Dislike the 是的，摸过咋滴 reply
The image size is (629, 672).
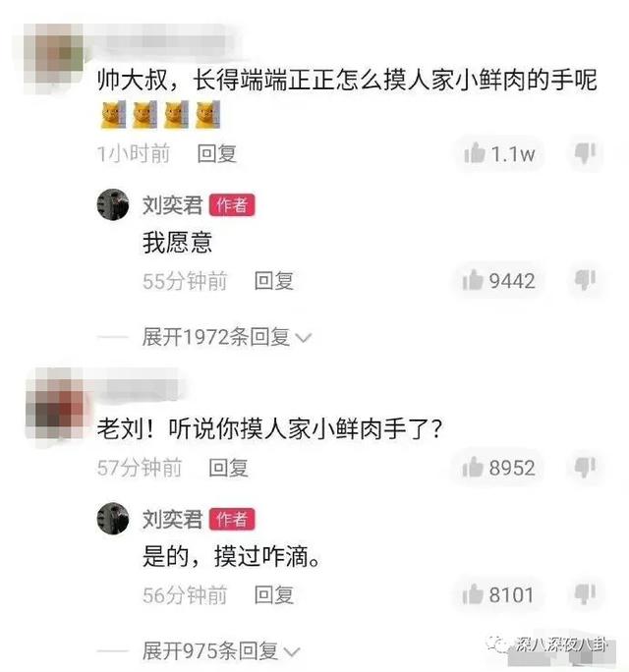coord(586,593)
